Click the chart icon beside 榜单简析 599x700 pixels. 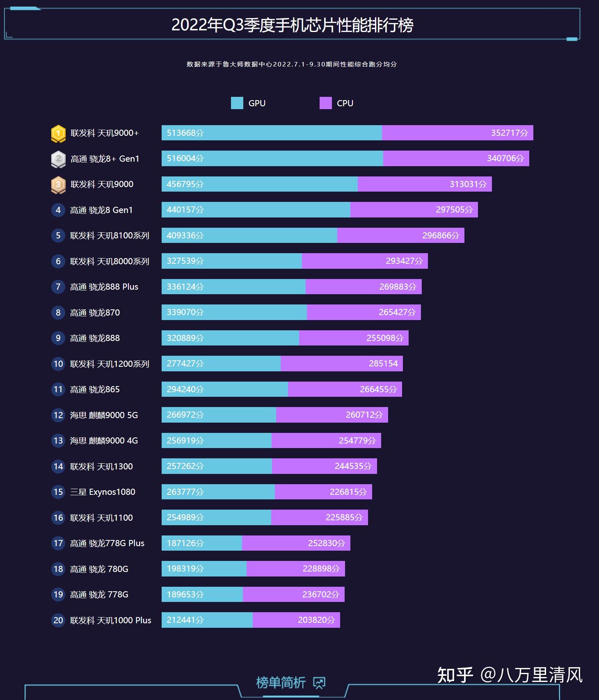pos(319,683)
